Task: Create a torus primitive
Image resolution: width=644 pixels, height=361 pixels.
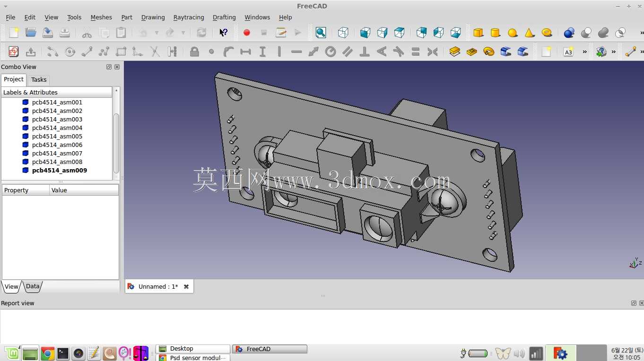Action: pyautogui.click(x=547, y=33)
